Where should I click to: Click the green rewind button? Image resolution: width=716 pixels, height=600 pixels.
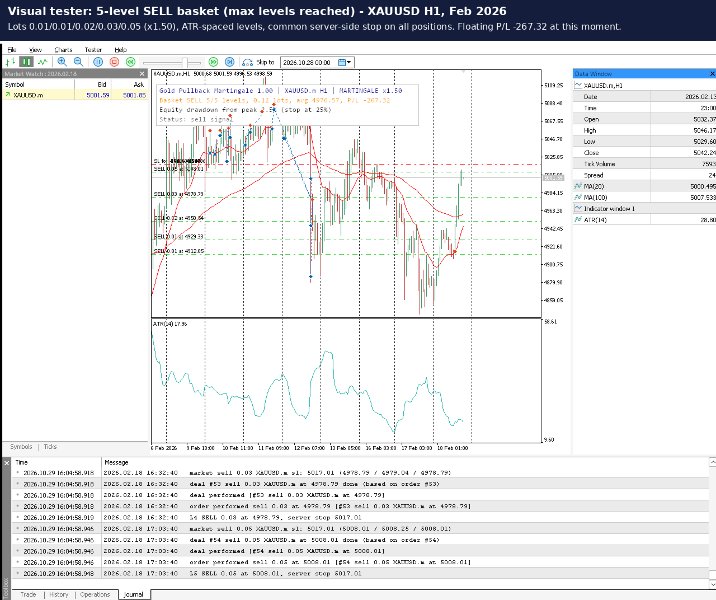(x=131, y=62)
